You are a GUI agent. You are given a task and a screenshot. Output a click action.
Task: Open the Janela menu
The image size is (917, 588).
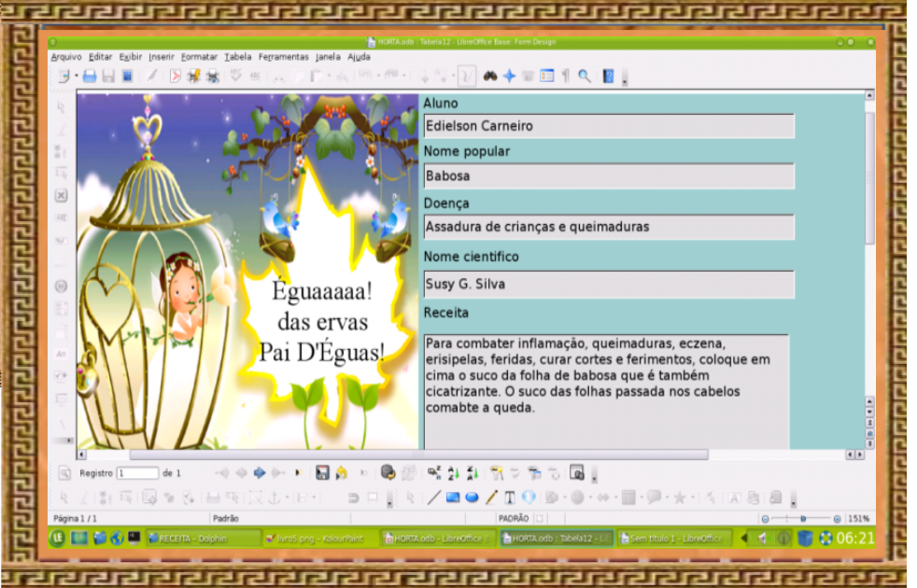pos(328,57)
